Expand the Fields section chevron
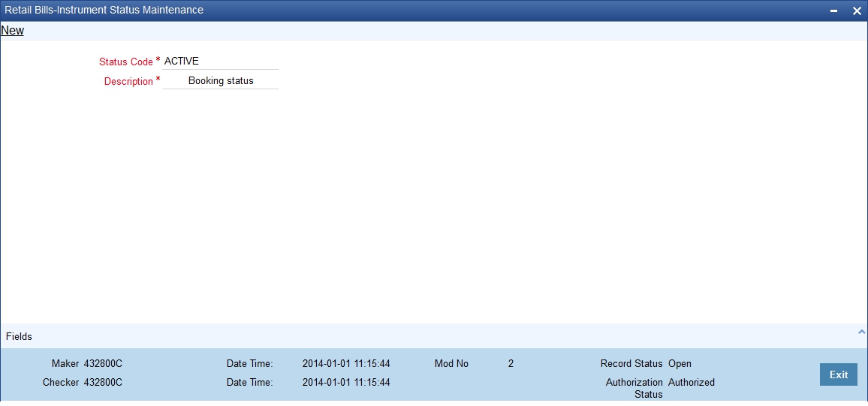 click(x=860, y=332)
